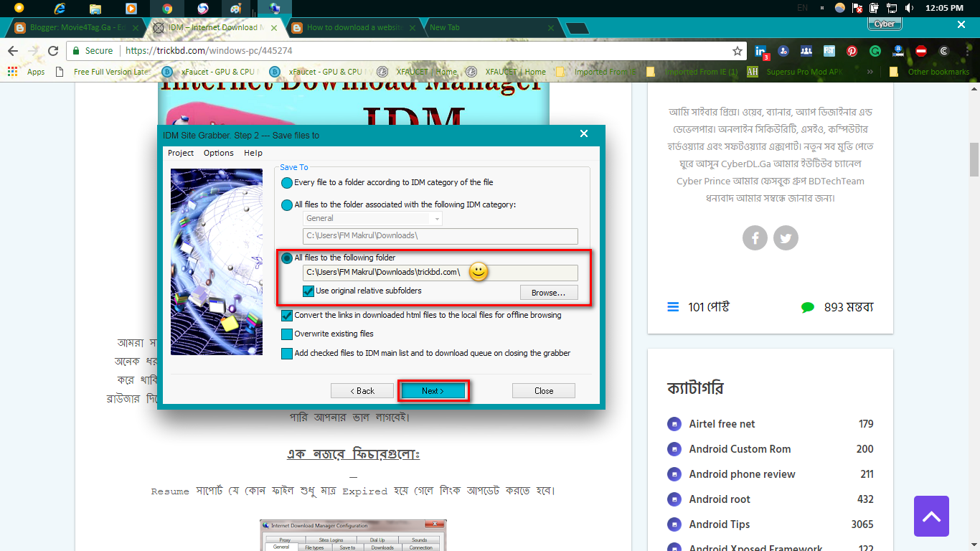The image size is (980, 551).
Task: Click the Browse... button
Action: coord(549,293)
